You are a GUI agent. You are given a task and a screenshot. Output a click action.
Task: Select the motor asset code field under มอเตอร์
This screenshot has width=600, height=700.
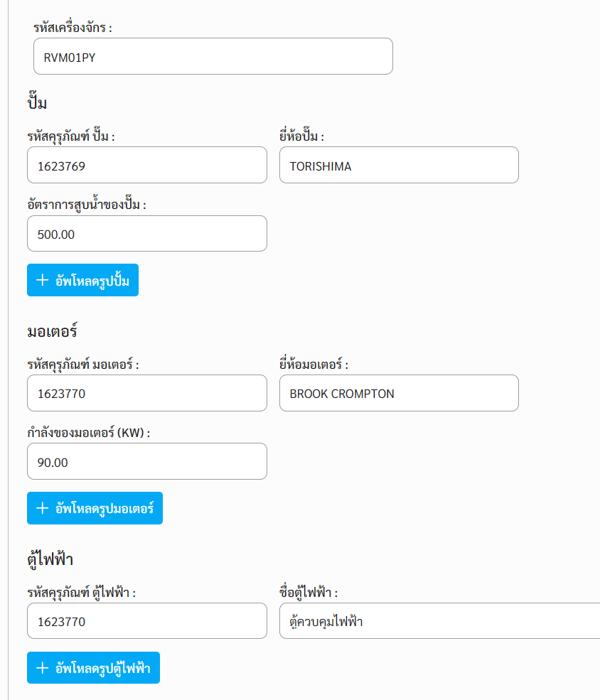147,393
